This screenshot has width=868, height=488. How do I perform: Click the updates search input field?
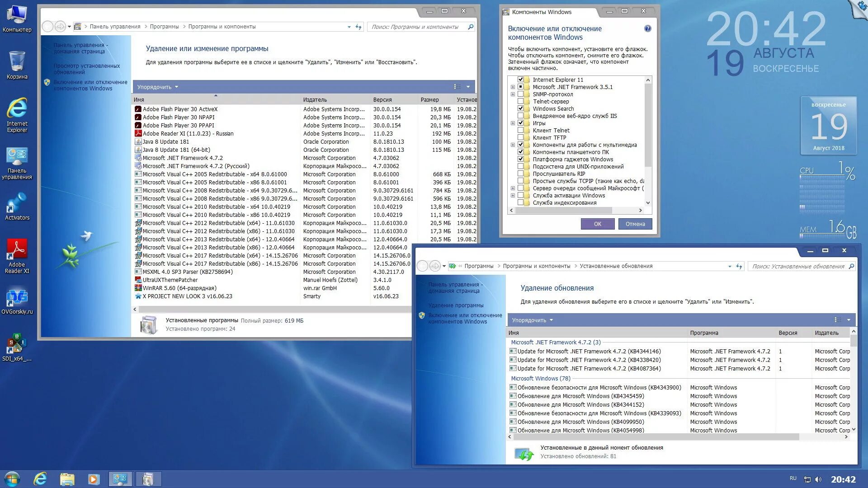point(797,267)
